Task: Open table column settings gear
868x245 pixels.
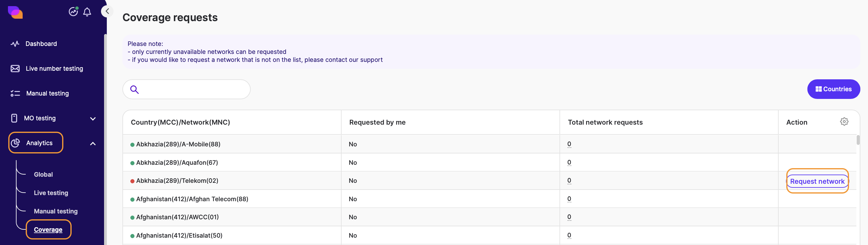Action: [x=844, y=122]
